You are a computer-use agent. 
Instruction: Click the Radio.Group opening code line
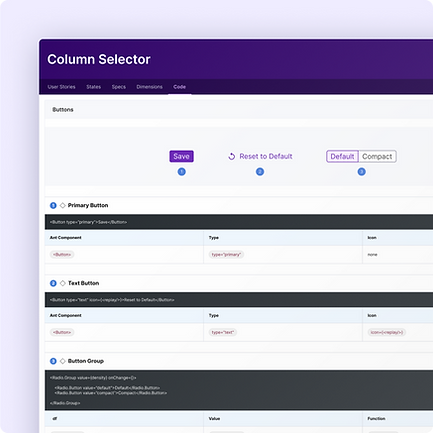[93, 378]
